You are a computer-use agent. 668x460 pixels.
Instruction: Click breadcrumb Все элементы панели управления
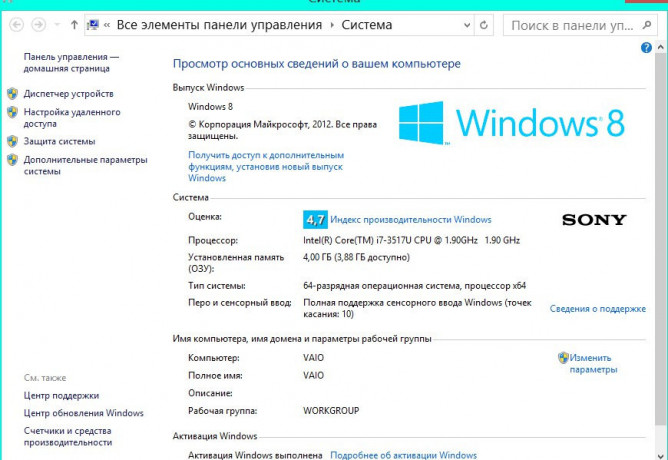pos(219,25)
